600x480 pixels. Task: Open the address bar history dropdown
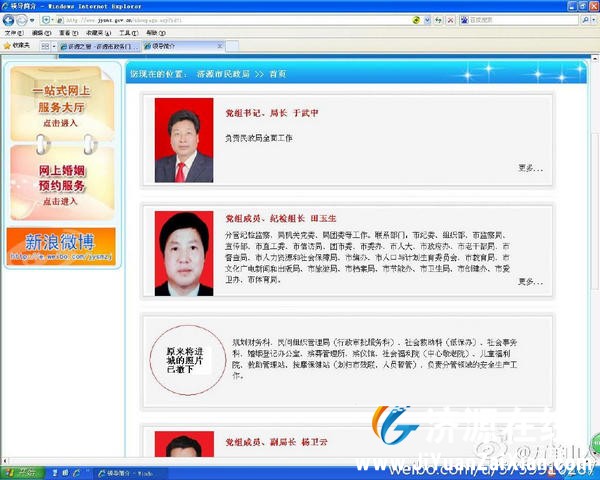click(427, 20)
